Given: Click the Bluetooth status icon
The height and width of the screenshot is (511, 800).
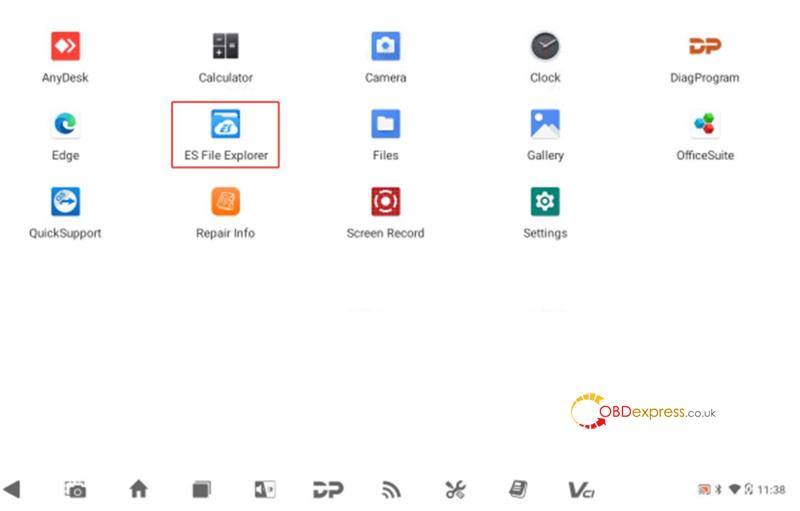Looking at the screenshot, I should pyautogui.click(x=718, y=490).
